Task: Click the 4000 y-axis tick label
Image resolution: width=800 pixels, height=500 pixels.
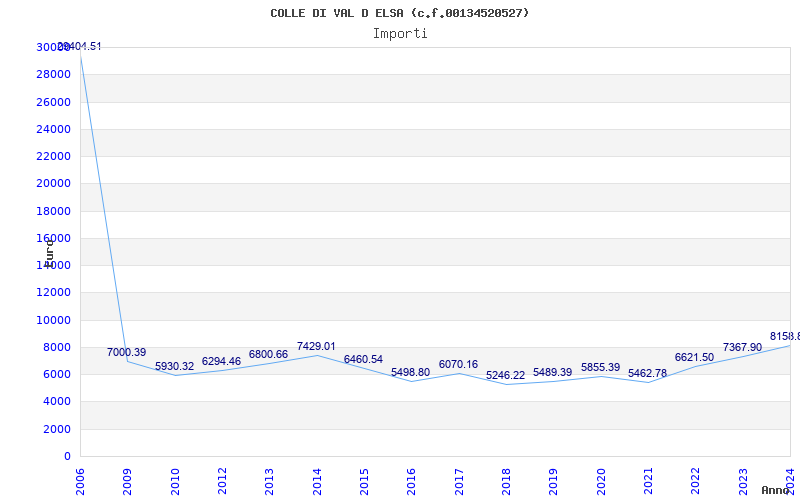Action: coord(57,402)
